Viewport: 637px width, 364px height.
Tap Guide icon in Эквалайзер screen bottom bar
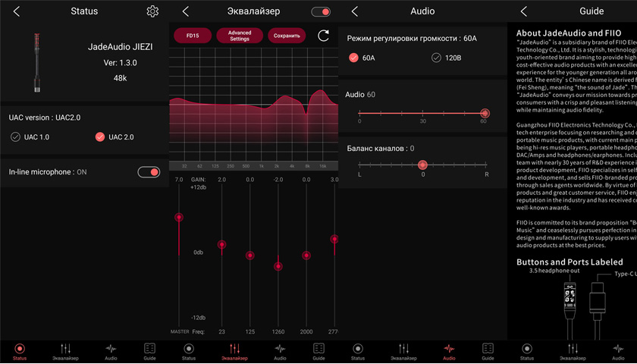[318, 352]
